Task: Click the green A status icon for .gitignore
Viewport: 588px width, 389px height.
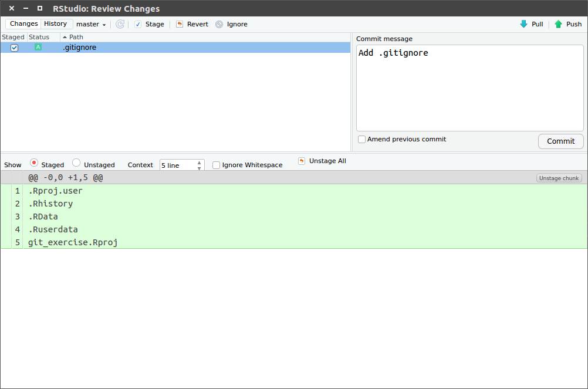Action: coord(38,47)
